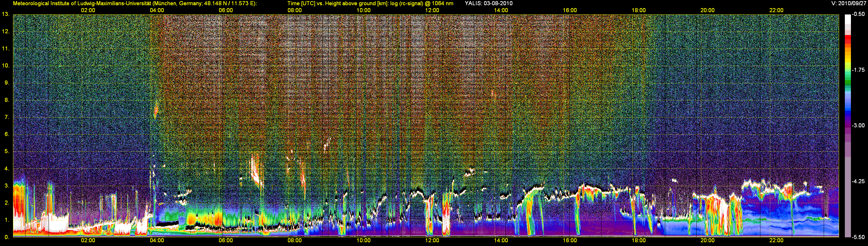Viewport: 868px width, 246px height.
Task: Click the '12:00' label on the bottom time axis
Action: 432,241
